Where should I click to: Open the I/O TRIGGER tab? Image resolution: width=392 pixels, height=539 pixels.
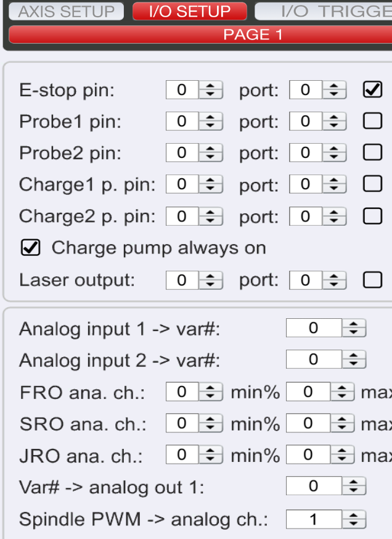click(345, 11)
